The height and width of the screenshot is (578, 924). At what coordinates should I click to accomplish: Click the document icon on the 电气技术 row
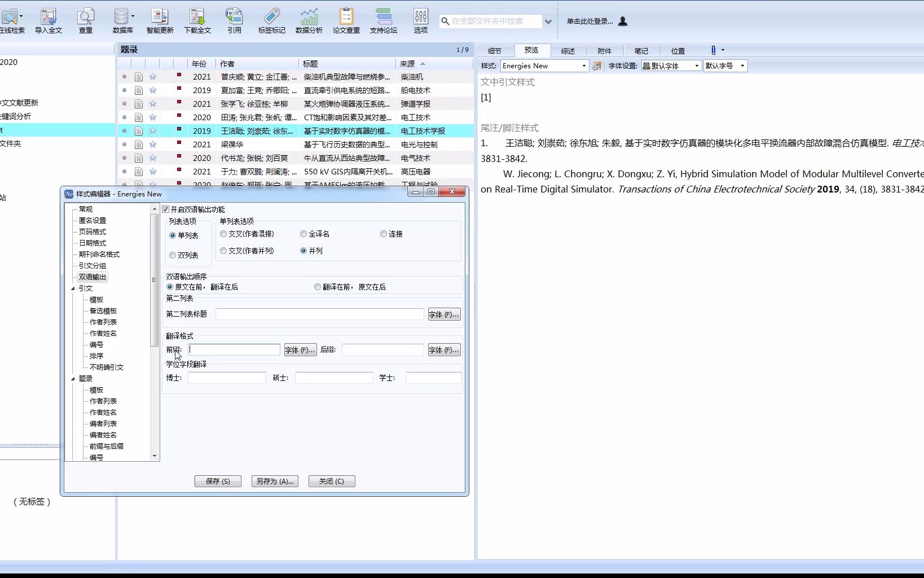click(139, 158)
